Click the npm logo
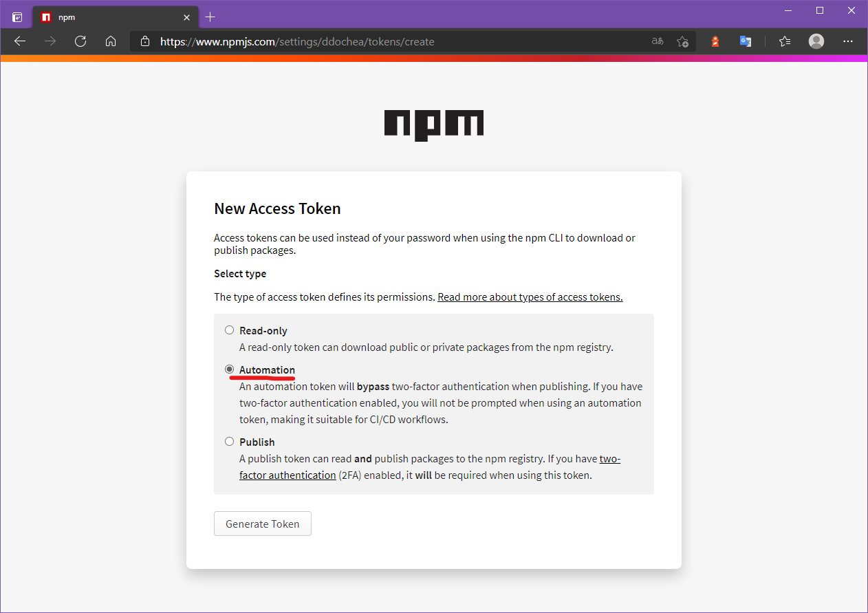Viewport: 868px width, 613px height. [433, 126]
